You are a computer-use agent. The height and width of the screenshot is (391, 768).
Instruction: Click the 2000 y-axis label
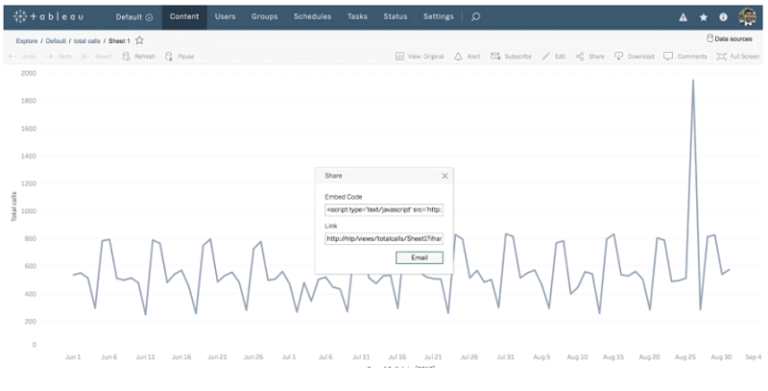point(28,73)
